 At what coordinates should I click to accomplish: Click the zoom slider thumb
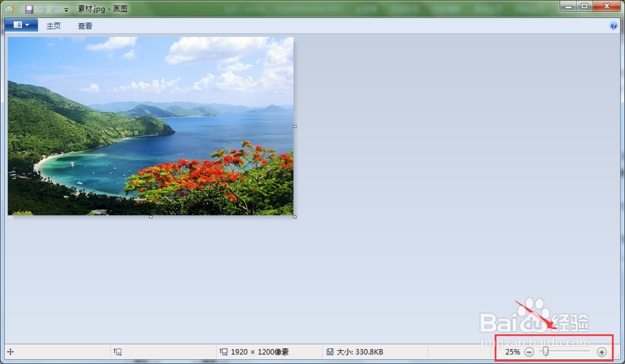(545, 352)
